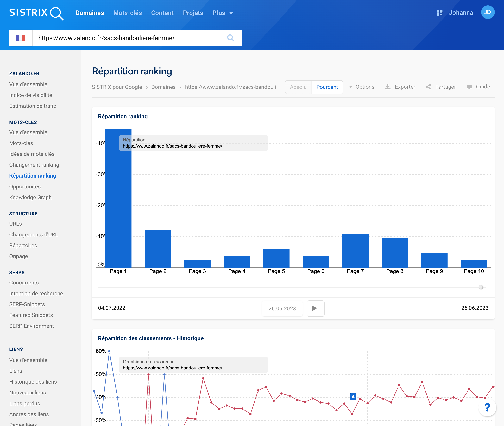The width and height of the screenshot is (504, 426).
Task: Click the Export icon to download data
Action: pos(388,87)
